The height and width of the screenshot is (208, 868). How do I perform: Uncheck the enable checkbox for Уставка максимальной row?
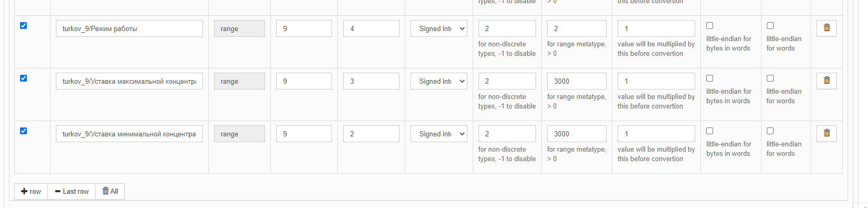23,78
